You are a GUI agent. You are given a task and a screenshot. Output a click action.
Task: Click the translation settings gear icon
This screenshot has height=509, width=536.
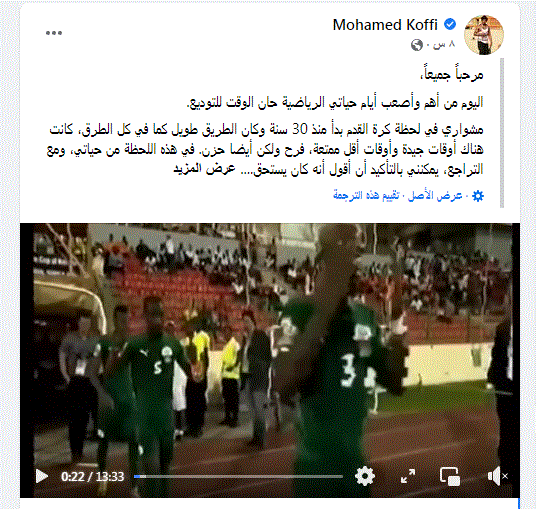tap(478, 196)
